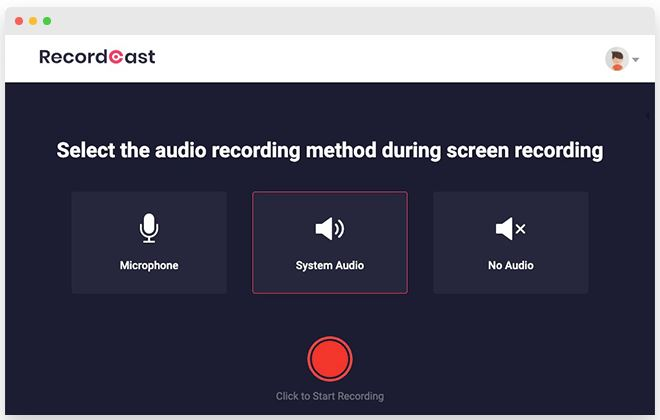Click the 'Click to Start Recording' text
This screenshot has height=420, width=660.
tap(330, 396)
